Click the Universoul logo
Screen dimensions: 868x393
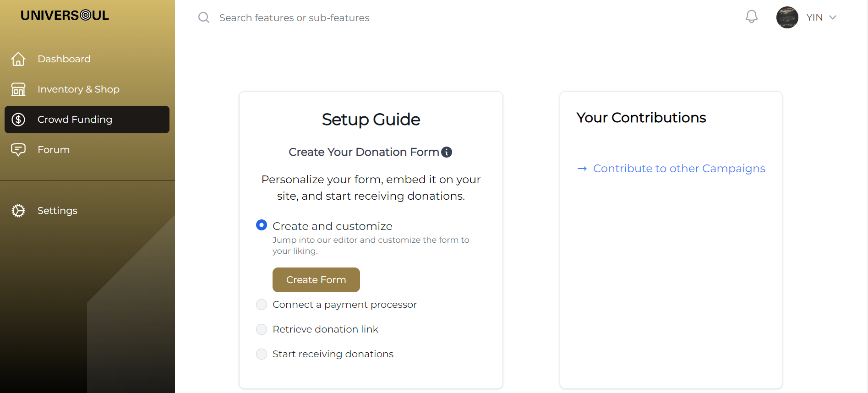pos(65,16)
